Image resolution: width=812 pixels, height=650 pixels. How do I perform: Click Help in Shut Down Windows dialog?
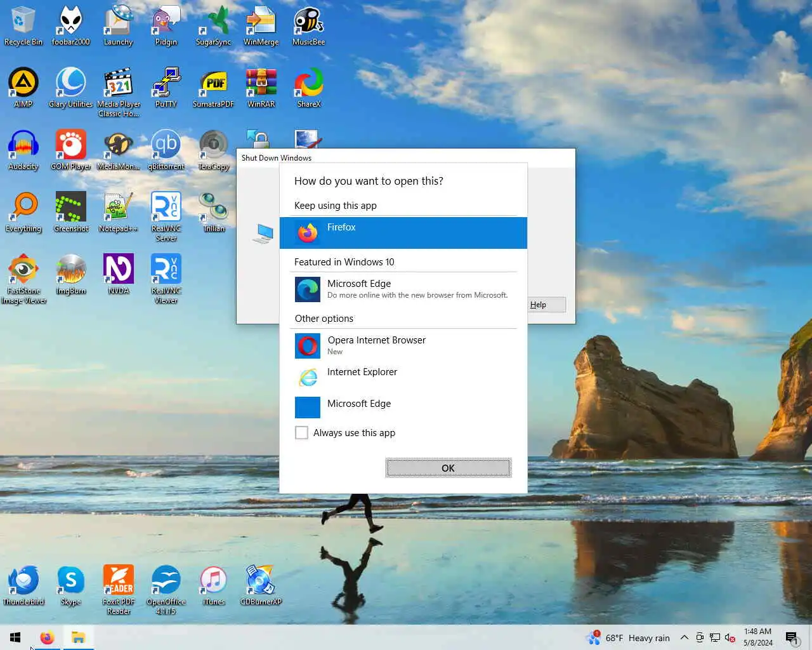coord(546,305)
